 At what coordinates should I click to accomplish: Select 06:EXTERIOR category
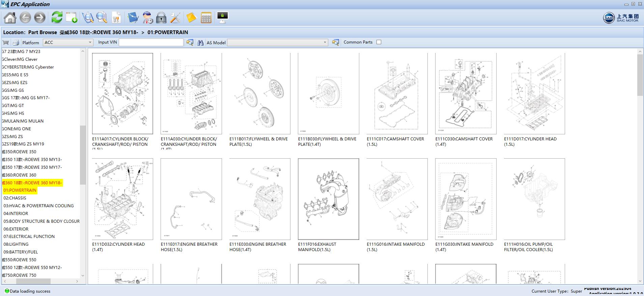[16, 229]
